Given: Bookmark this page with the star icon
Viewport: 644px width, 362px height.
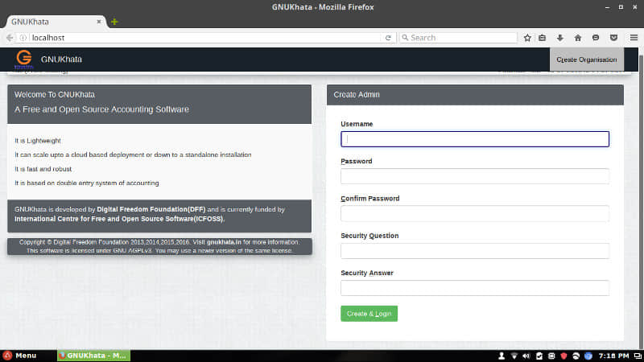Looking at the screenshot, I should pos(527,38).
